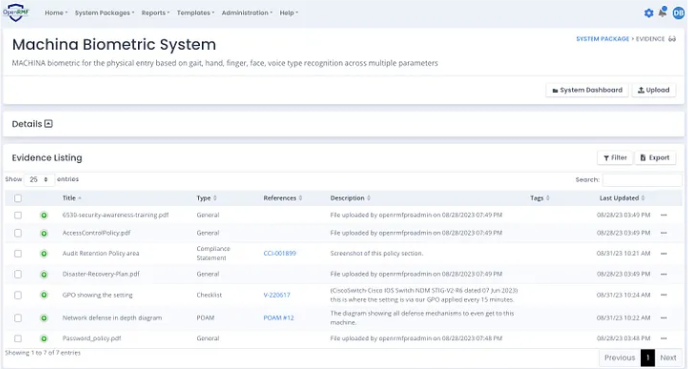Check the box for AccessControlPolicy.pdf

tap(18, 233)
